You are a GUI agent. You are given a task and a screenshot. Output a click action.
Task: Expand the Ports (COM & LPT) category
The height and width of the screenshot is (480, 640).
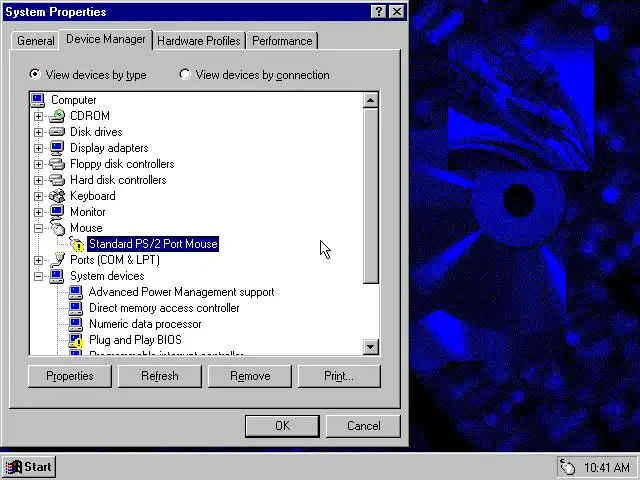(x=38, y=260)
